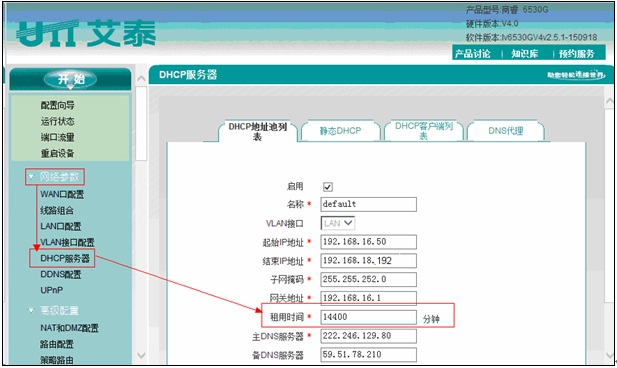Open the 产品讨论 link
The image size is (617, 368).
473,54
